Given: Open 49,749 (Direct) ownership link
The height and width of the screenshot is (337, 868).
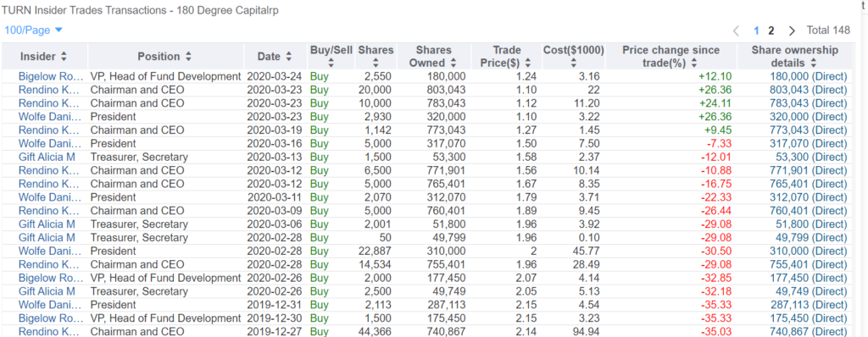Looking at the screenshot, I should (811, 291).
